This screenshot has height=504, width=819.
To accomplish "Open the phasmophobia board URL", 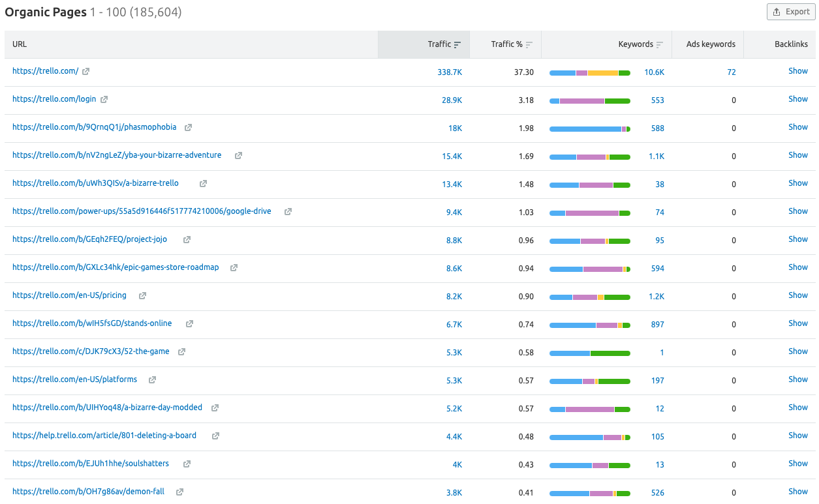I will [x=94, y=127].
